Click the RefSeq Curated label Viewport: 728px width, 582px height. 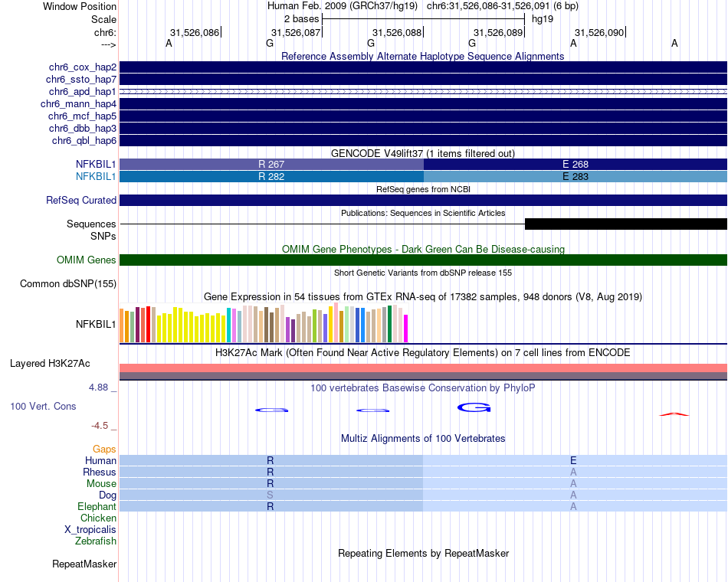[81, 200]
